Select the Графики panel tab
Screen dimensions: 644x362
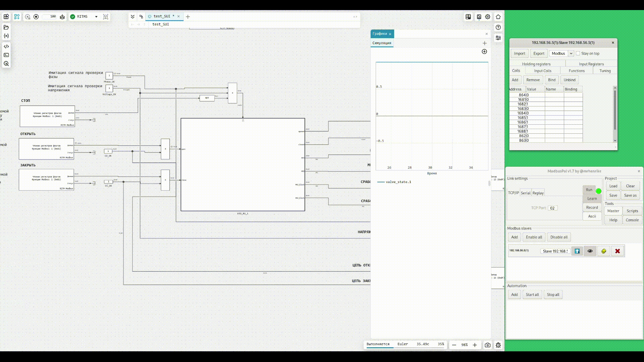click(x=380, y=34)
